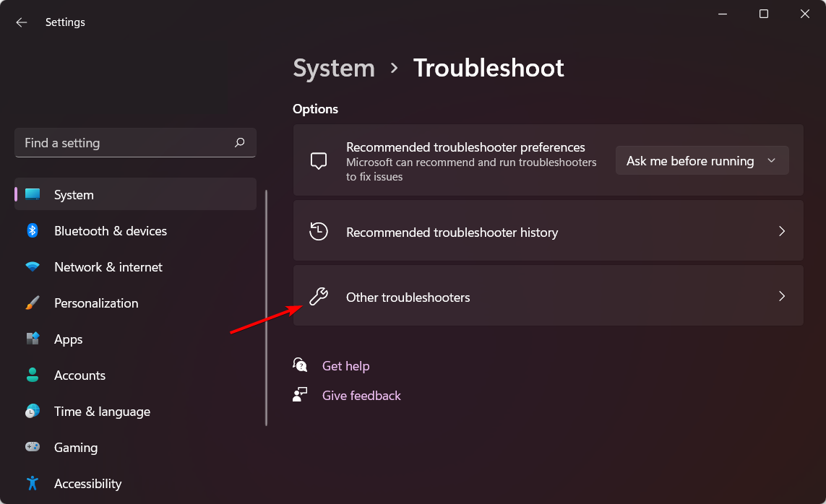Click the Get help headset icon
826x504 pixels.
(x=301, y=365)
